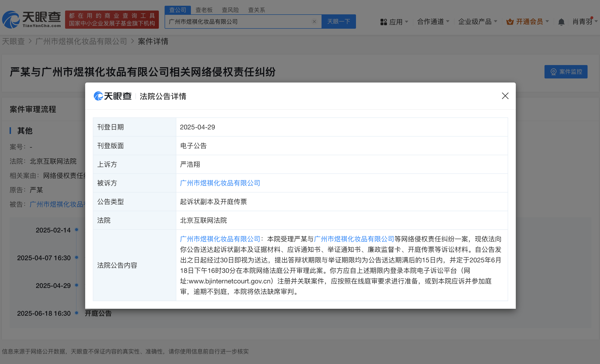Click the 案件审理流程 section heading

pyautogui.click(x=33, y=109)
